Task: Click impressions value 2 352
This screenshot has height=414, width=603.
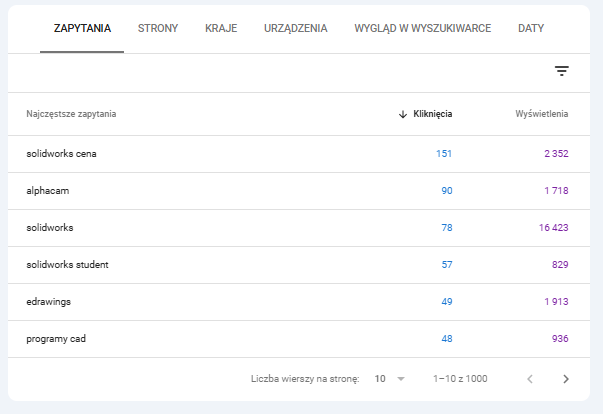Action: 556,154
